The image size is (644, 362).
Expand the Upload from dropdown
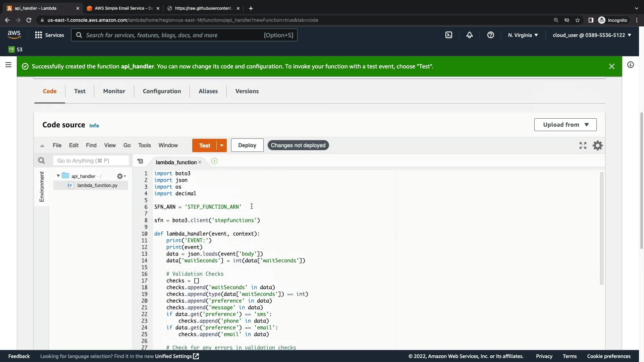coord(565,125)
